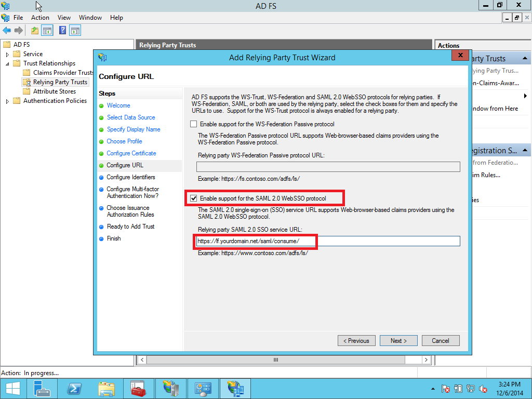This screenshot has width=532, height=399.
Task: Click Next to continue the wizard
Action: [x=398, y=340]
